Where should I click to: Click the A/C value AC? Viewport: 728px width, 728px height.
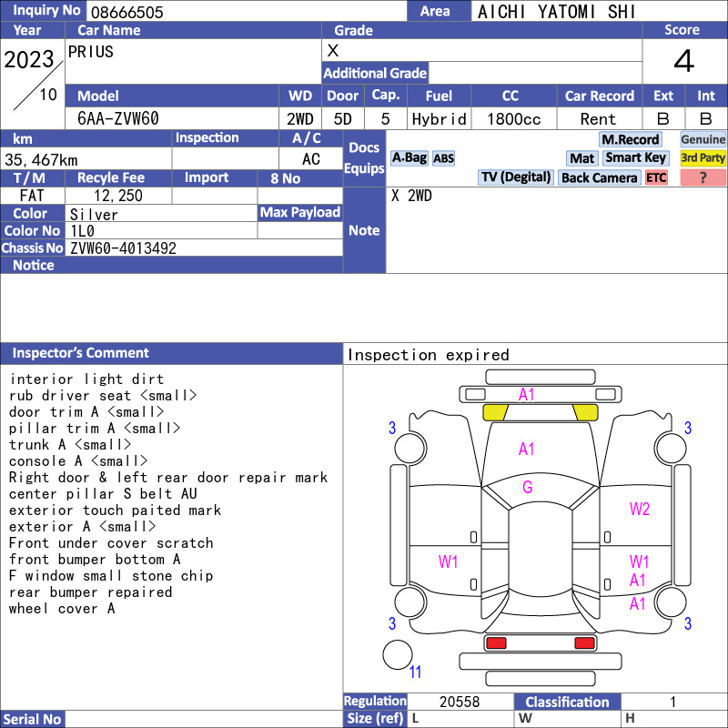coord(310,159)
